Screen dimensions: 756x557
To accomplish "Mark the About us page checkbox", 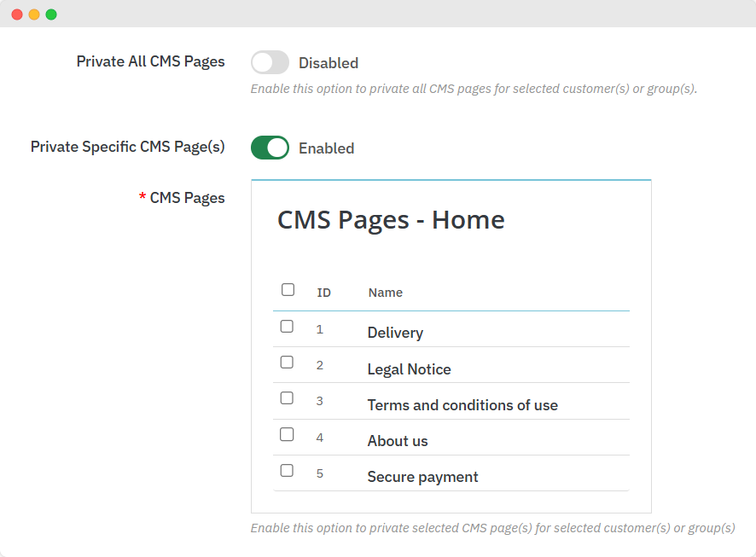I will pyautogui.click(x=287, y=434).
